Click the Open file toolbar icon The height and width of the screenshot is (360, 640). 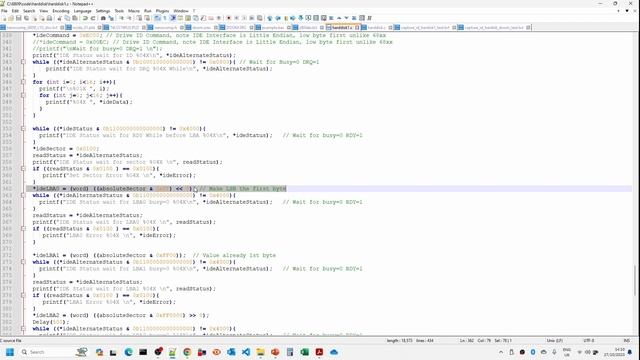click(11, 18)
